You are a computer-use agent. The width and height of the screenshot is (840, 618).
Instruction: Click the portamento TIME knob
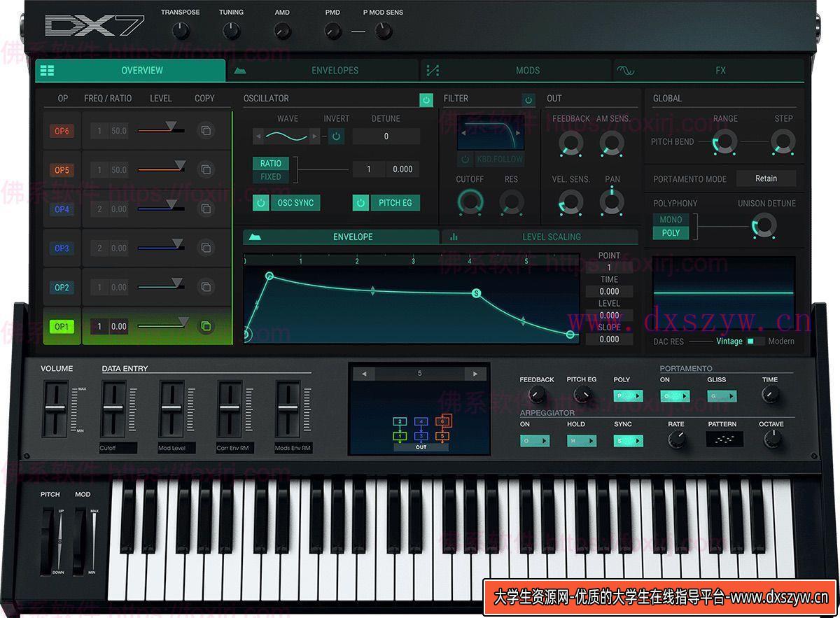[770, 395]
